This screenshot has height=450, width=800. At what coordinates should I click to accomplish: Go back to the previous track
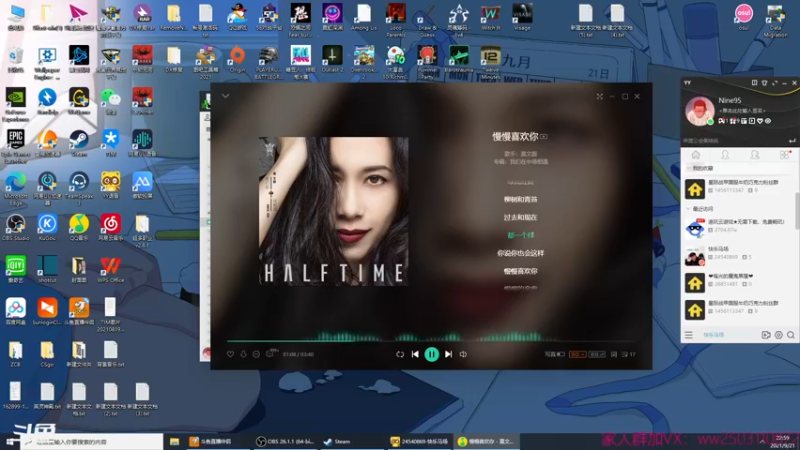(415, 354)
